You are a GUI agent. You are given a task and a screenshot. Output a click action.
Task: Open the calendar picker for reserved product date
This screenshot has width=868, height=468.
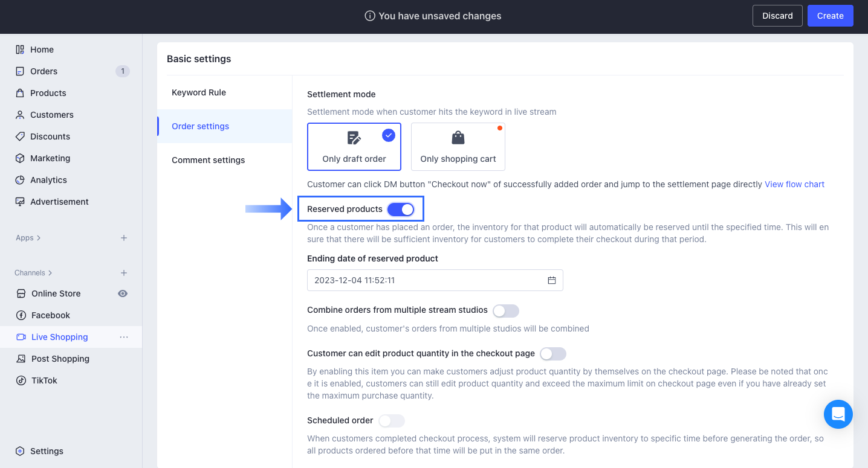(551, 280)
